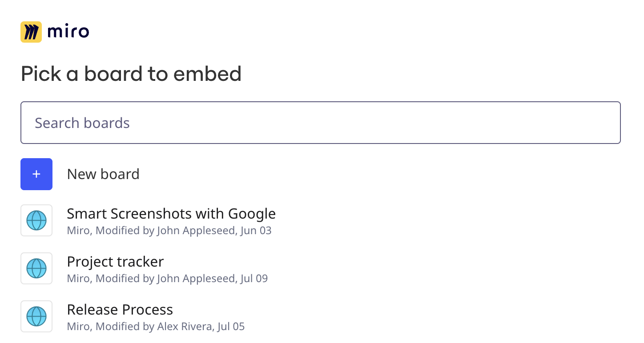Viewport: 644px width, 343px height.
Task: Click the Alex Rivera modified date text
Action: pos(156,326)
